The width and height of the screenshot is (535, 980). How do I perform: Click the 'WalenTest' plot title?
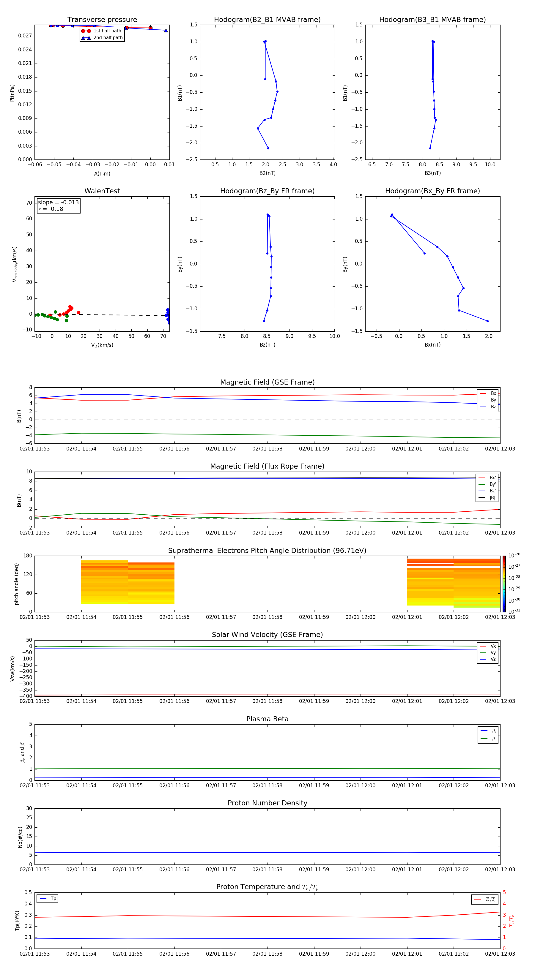[102, 191]
